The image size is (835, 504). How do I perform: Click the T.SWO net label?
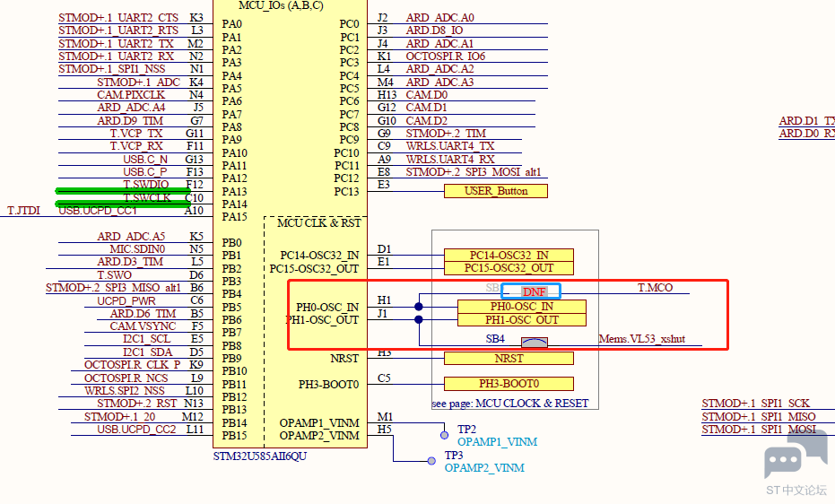tap(114, 275)
